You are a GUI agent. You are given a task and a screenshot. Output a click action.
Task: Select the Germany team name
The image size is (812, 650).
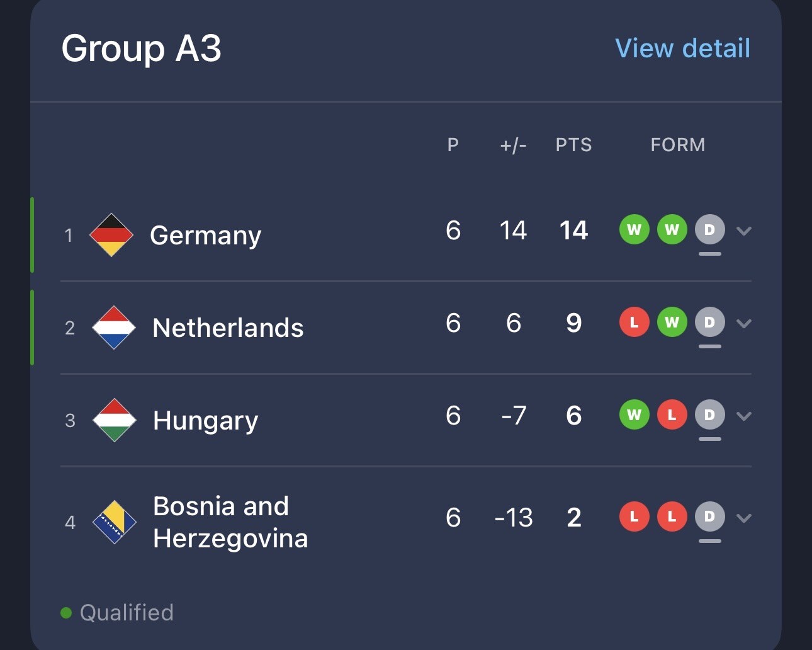[x=205, y=236]
